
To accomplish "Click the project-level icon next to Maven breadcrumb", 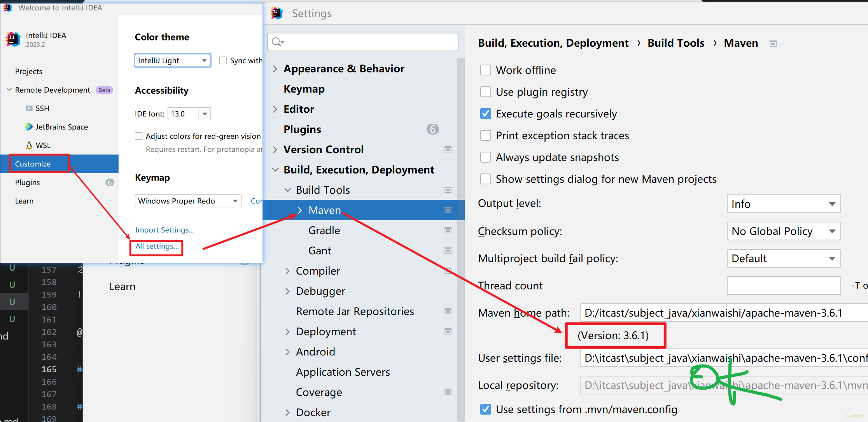I will point(773,44).
